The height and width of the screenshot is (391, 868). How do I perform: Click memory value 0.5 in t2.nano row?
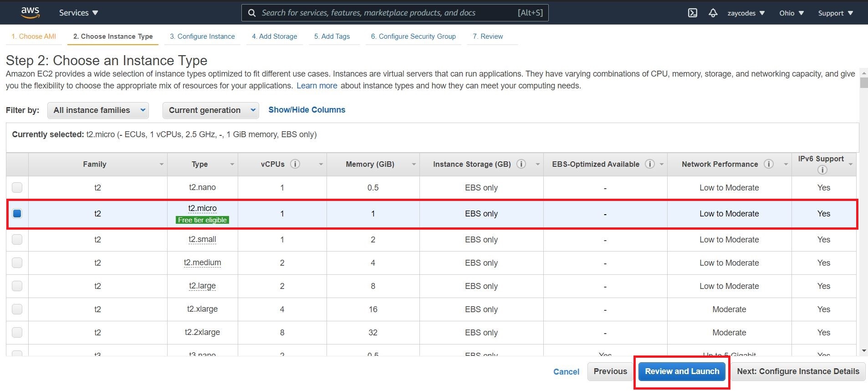[373, 187]
